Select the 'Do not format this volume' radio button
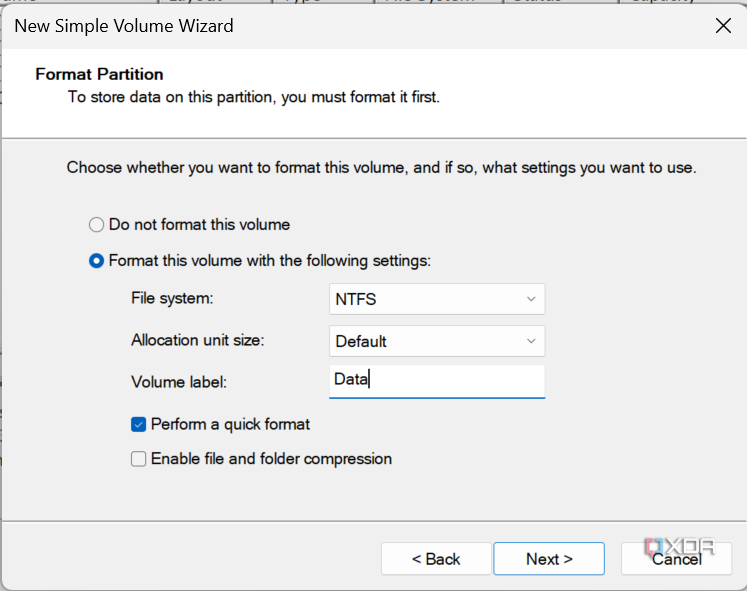Image resolution: width=747 pixels, height=591 pixels. (96, 225)
